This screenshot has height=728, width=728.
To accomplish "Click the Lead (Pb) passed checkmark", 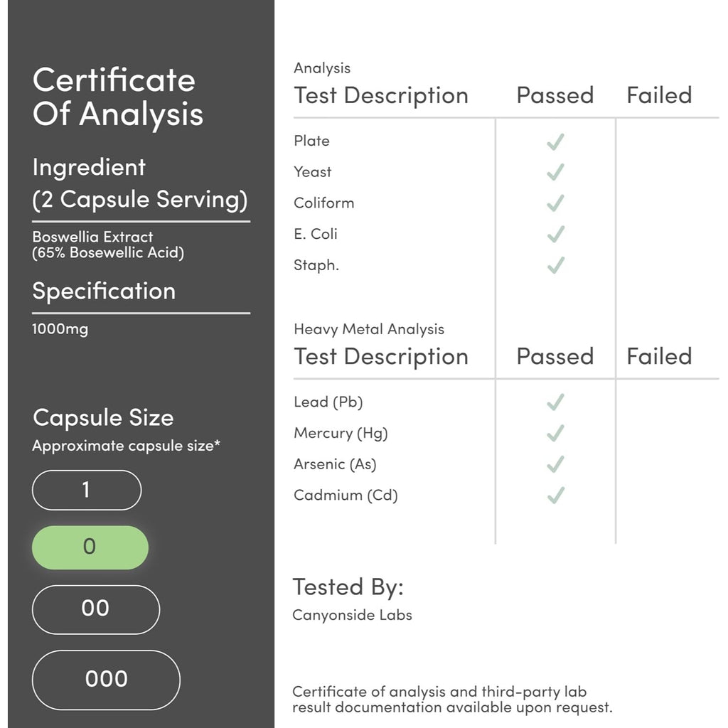I will [555, 402].
